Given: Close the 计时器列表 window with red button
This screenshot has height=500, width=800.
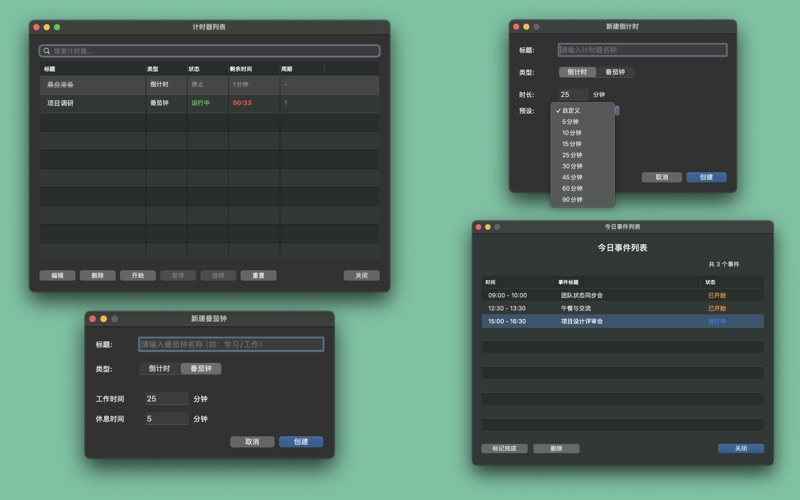Looking at the screenshot, I should coord(36,27).
